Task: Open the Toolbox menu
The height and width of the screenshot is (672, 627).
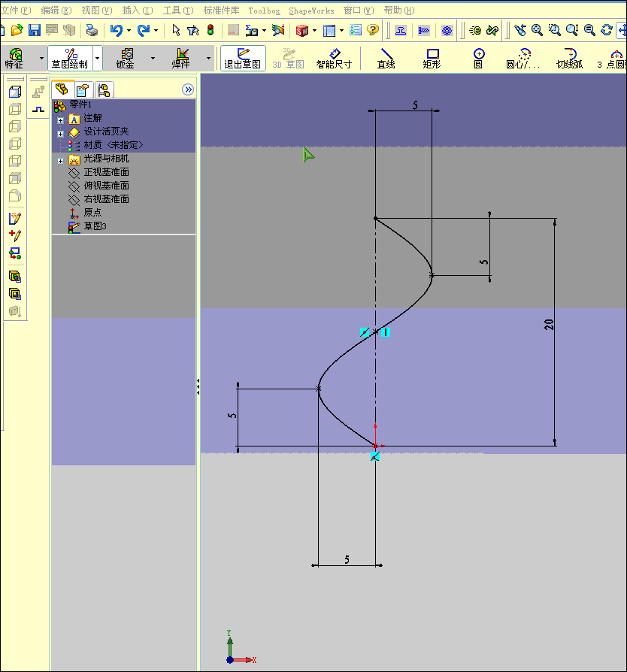Action: click(x=264, y=11)
